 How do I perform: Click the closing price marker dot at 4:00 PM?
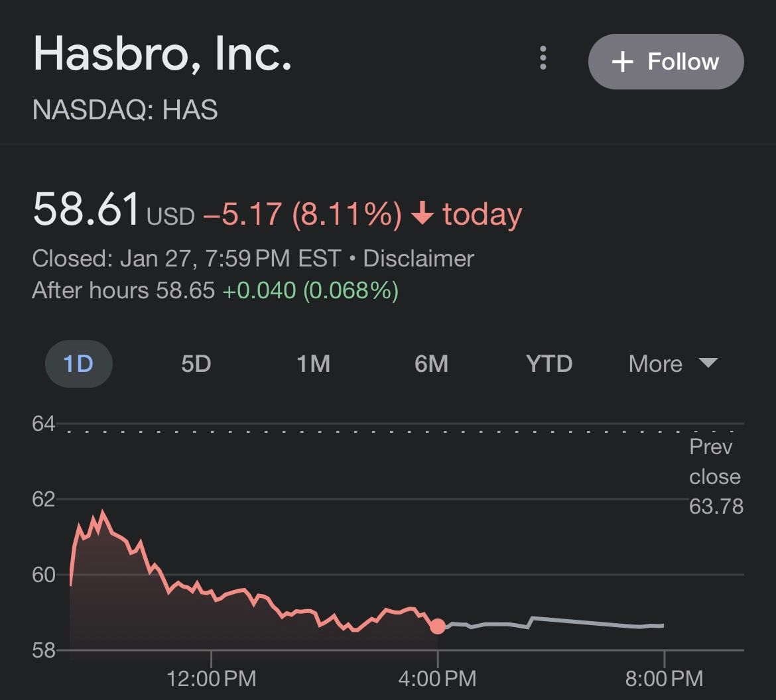pos(438,626)
